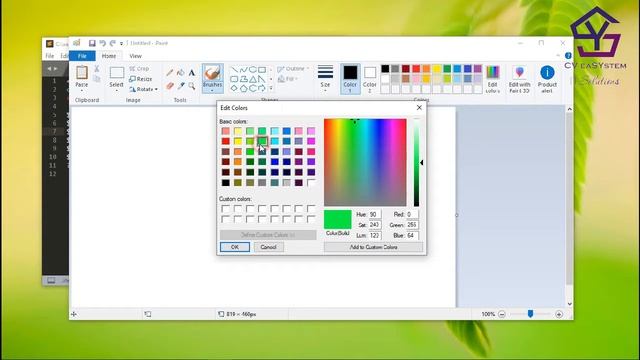Click the Paint help question mark icon

[568, 56]
